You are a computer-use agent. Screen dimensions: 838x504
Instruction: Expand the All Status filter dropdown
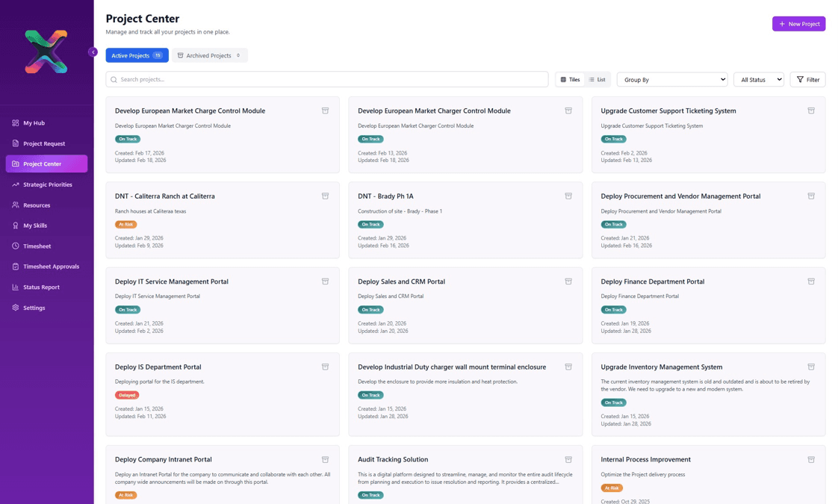point(759,79)
